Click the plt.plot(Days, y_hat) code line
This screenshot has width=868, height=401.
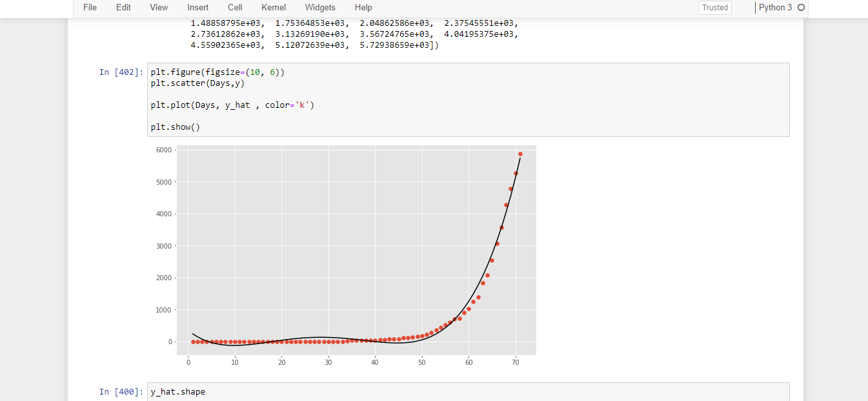coord(232,105)
